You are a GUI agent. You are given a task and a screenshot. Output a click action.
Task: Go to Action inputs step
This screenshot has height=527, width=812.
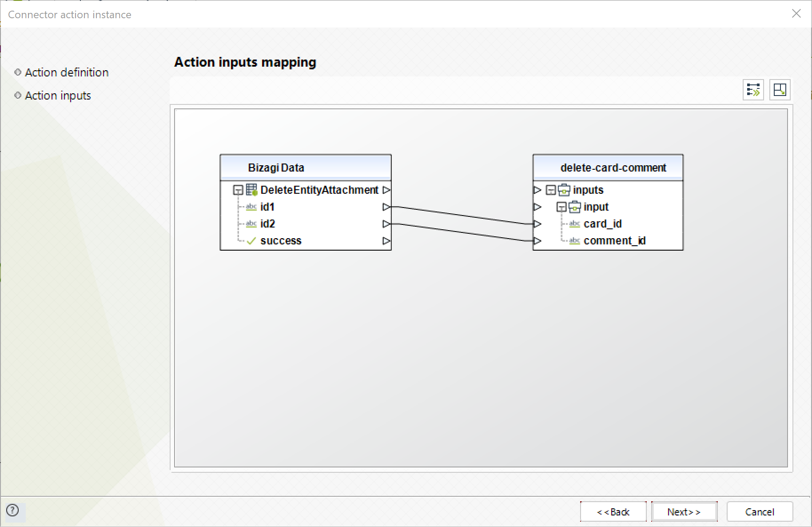click(58, 96)
